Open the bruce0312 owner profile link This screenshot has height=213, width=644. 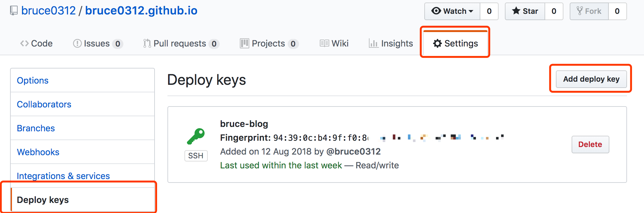click(x=48, y=11)
